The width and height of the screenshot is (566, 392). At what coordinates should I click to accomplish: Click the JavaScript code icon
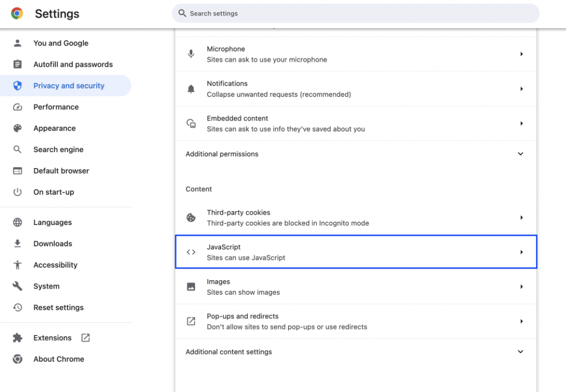pyautogui.click(x=191, y=252)
